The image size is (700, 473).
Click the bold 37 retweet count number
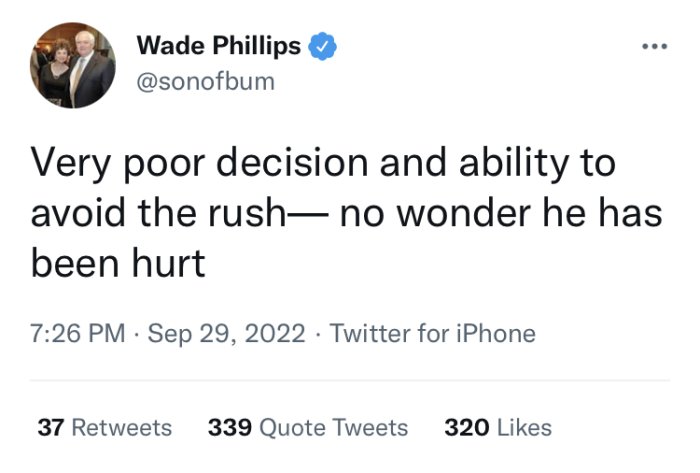click(51, 427)
